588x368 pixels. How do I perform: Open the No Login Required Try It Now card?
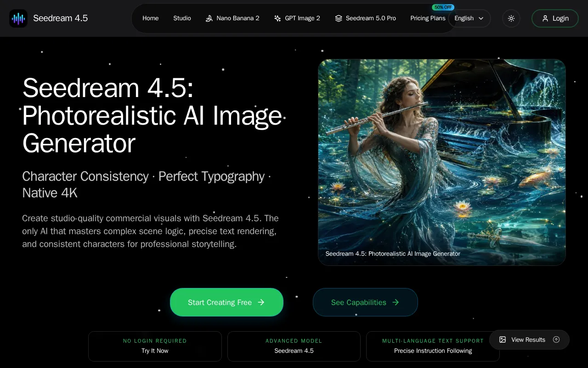tap(155, 346)
